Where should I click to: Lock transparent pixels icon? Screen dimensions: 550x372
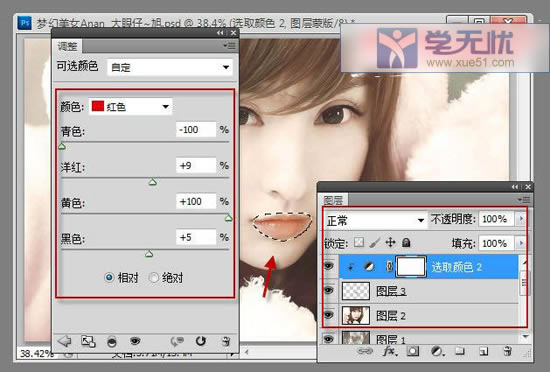click(x=358, y=242)
